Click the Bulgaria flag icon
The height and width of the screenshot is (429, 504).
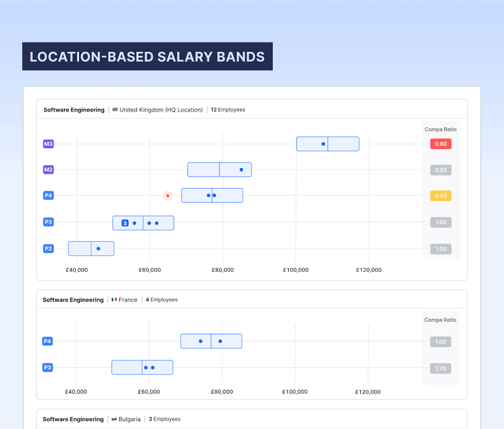coord(114,419)
